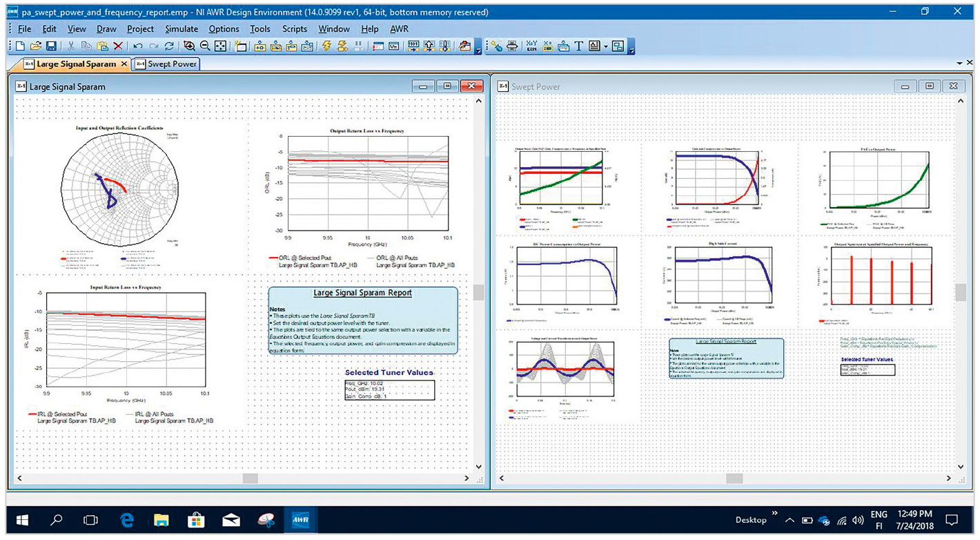
Task: Refresh with the circular arrow icon
Action: coord(169,46)
